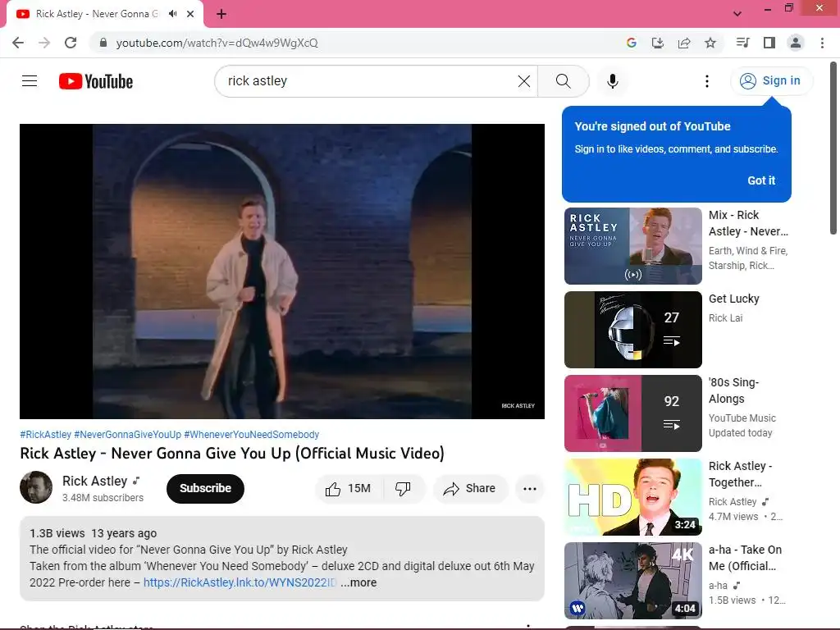
Task: Close the Rick Astley browser tab
Action: click(x=190, y=14)
